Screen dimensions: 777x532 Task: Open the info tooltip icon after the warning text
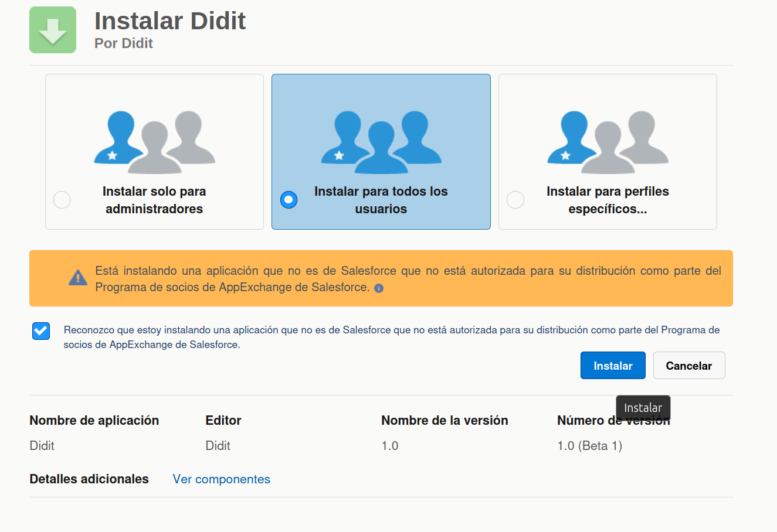(x=379, y=288)
